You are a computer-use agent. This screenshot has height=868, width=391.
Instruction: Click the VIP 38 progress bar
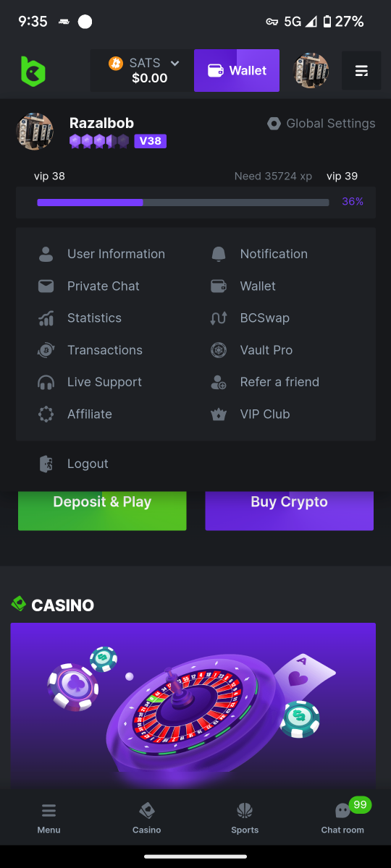[x=183, y=203]
